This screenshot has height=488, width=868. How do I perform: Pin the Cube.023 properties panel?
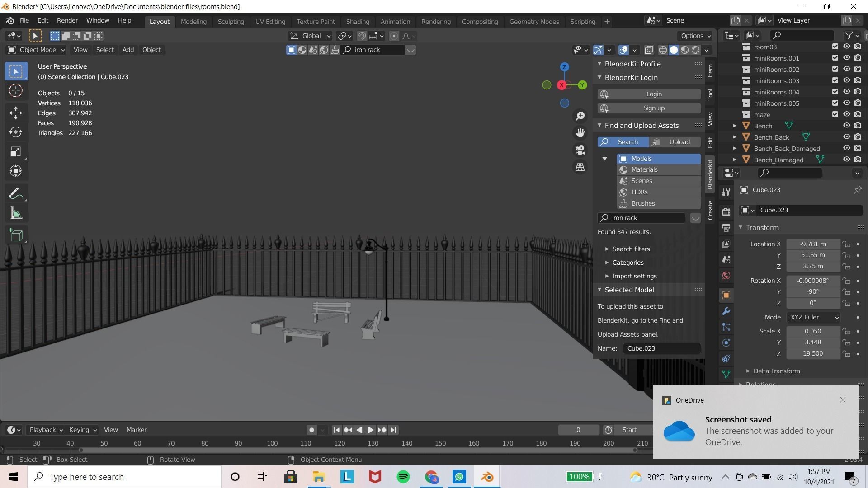[x=857, y=190]
